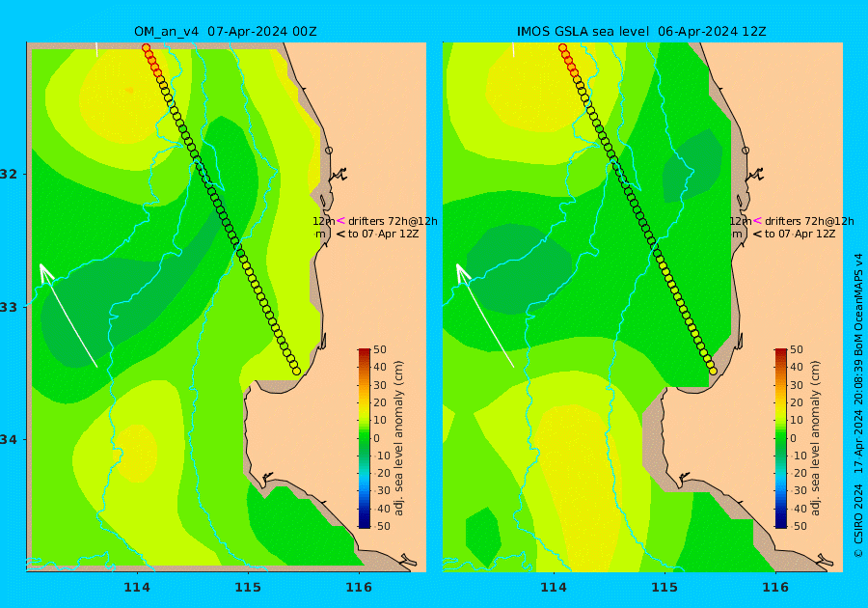Click the top 50 tick on the IMOS GSLA colorbar
868x608 pixels.
pos(796,349)
